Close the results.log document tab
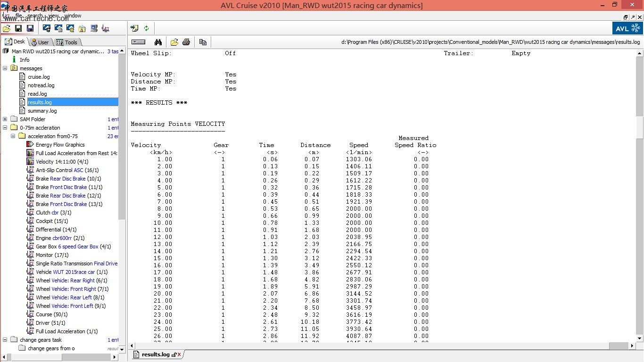The height and width of the screenshot is (362, 644). [x=179, y=354]
